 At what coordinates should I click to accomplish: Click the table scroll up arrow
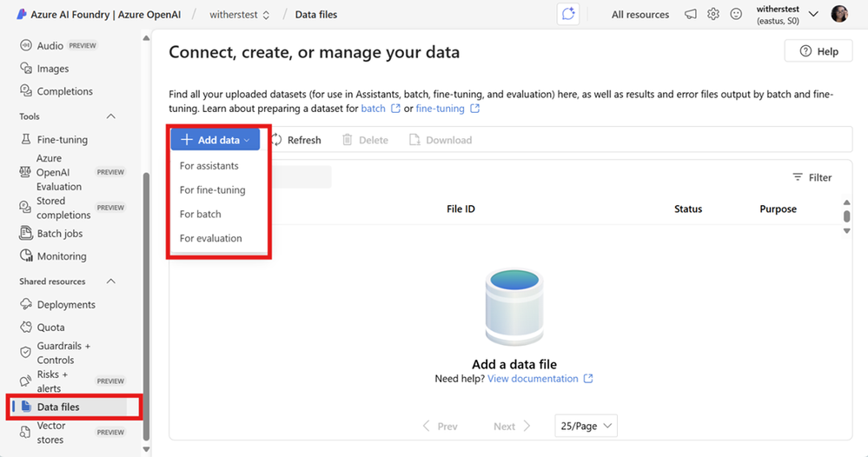[846, 202]
